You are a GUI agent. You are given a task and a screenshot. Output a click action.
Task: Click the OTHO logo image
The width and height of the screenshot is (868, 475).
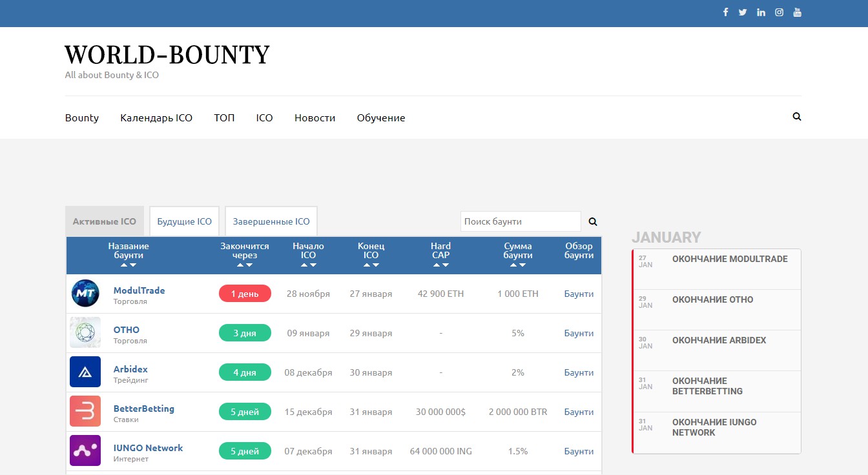[x=85, y=333]
